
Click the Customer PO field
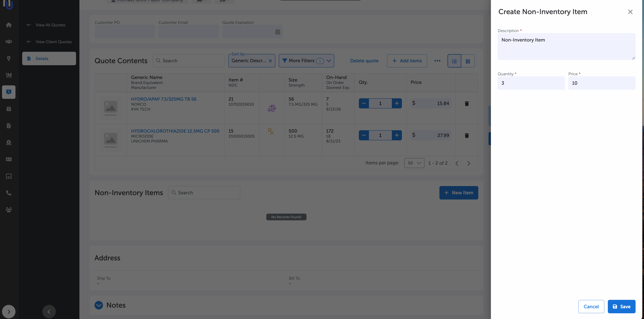pyautogui.click(x=125, y=32)
